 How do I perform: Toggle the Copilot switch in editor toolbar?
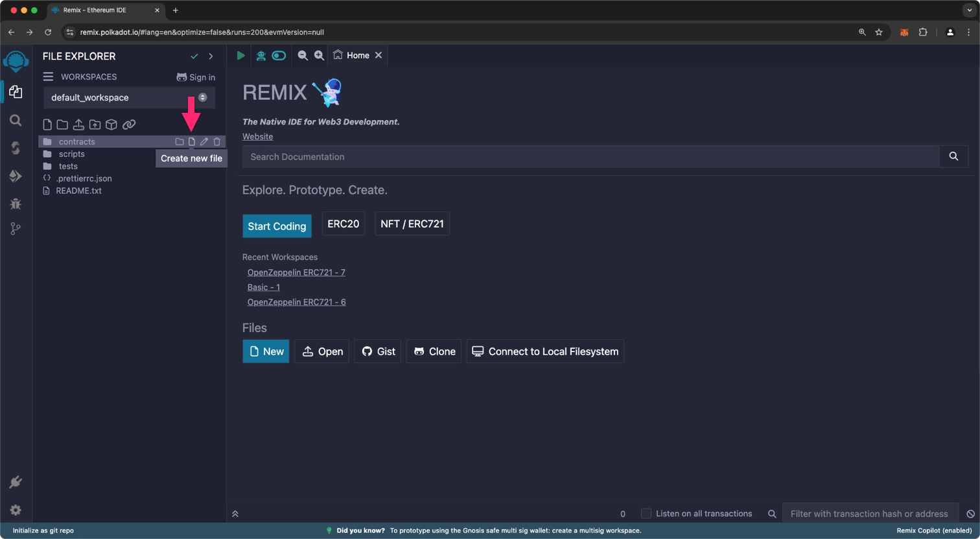tap(279, 56)
